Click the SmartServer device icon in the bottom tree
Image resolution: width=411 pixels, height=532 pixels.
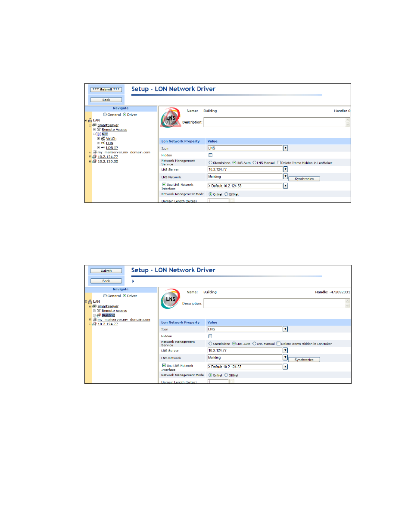click(94, 306)
